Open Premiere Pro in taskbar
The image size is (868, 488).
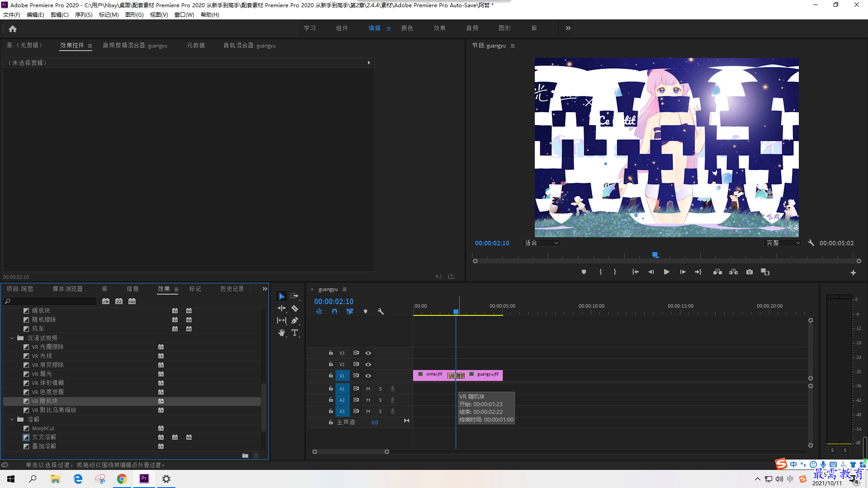pyautogui.click(x=144, y=479)
